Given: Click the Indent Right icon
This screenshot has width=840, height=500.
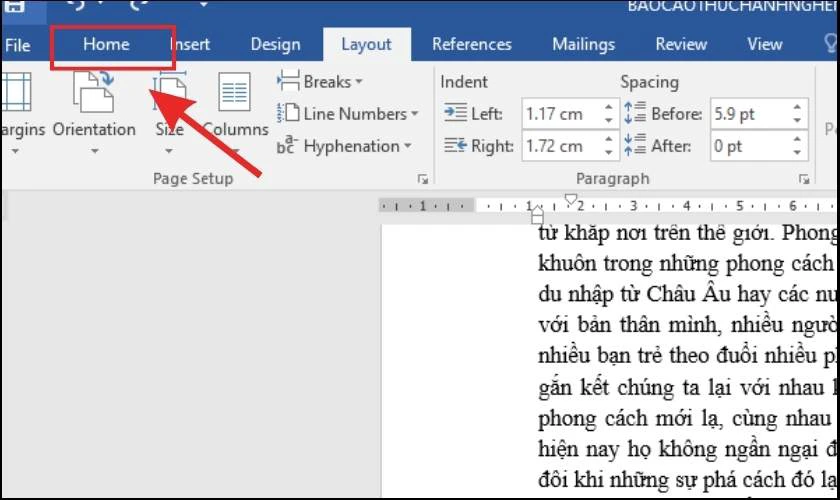Looking at the screenshot, I should click(x=455, y=145).
